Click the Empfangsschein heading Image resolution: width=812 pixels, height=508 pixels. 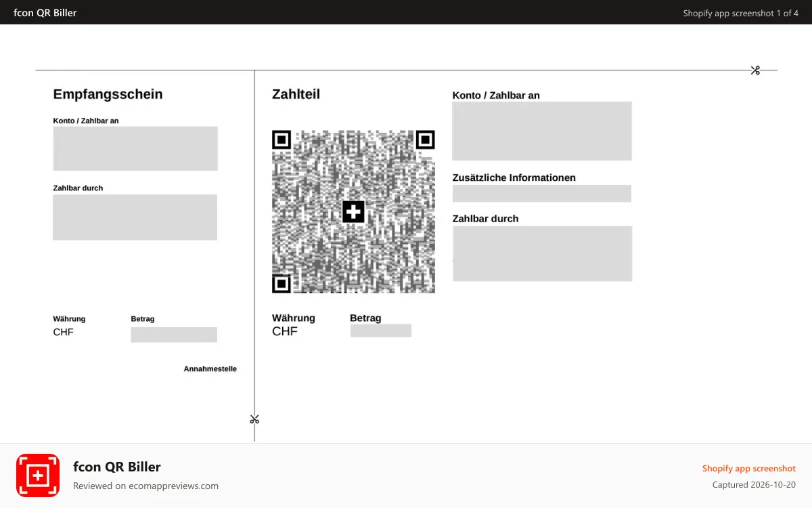tap(108, 94)
